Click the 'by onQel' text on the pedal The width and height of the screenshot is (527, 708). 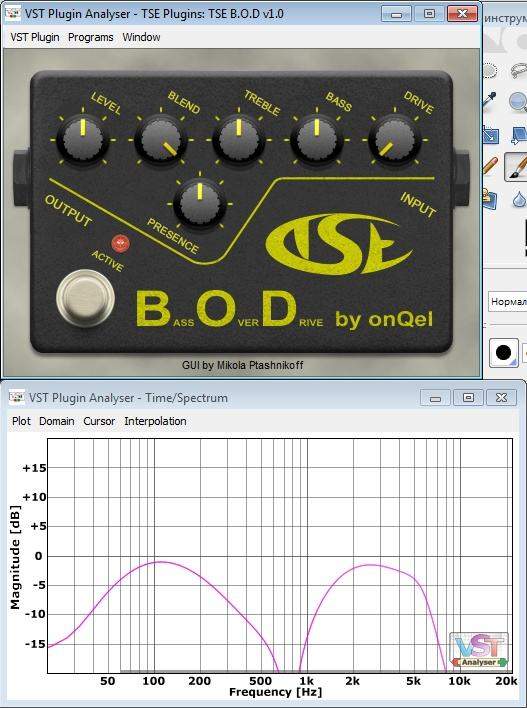[x=384, y=319]
